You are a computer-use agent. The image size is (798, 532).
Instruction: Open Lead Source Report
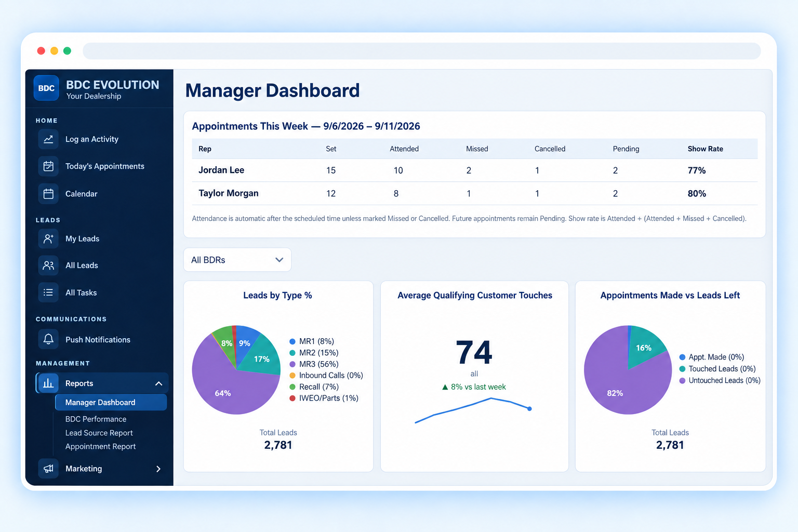click(x=99, y=433)
